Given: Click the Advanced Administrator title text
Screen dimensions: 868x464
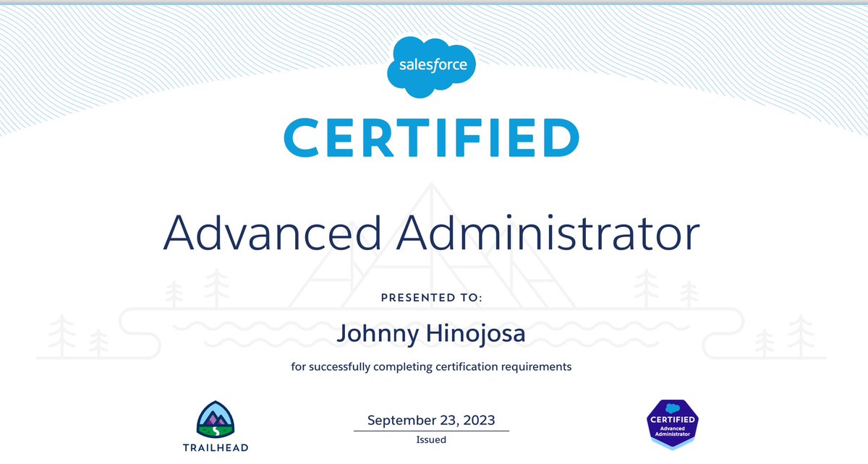Looking at the screenshot, I should (x=432, y=233).
